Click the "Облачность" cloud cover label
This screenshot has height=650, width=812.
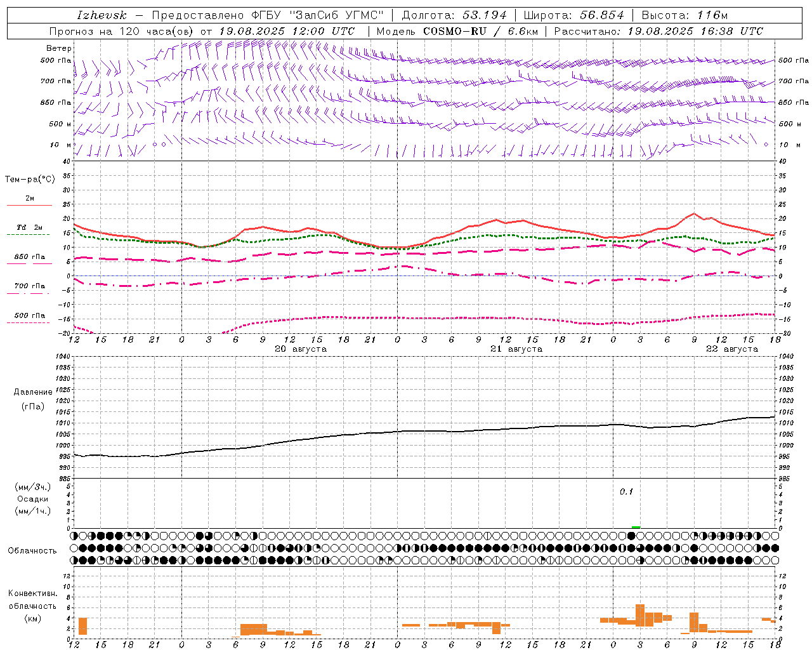pyautogui.click(x=32, y=551)
